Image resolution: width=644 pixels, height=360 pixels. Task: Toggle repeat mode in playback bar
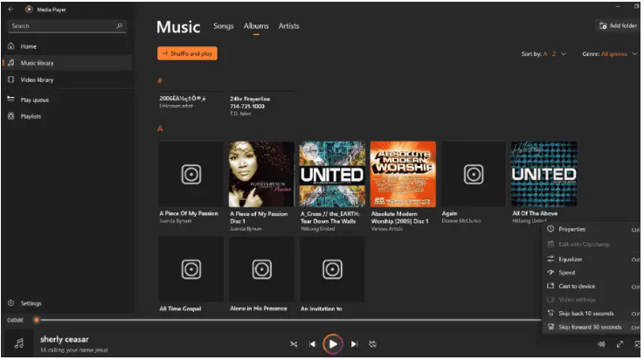[372, 344]
